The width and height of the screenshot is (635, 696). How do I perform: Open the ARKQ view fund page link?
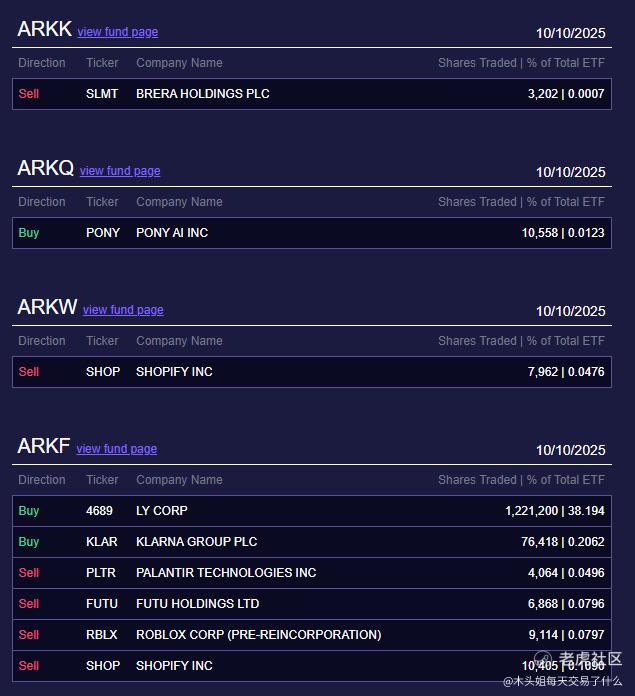tap(120, 171)
